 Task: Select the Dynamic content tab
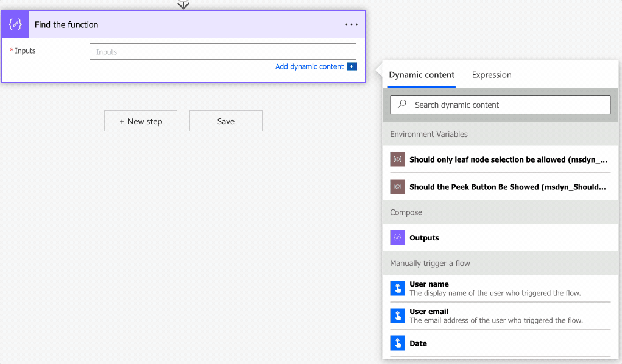(422, 75)
